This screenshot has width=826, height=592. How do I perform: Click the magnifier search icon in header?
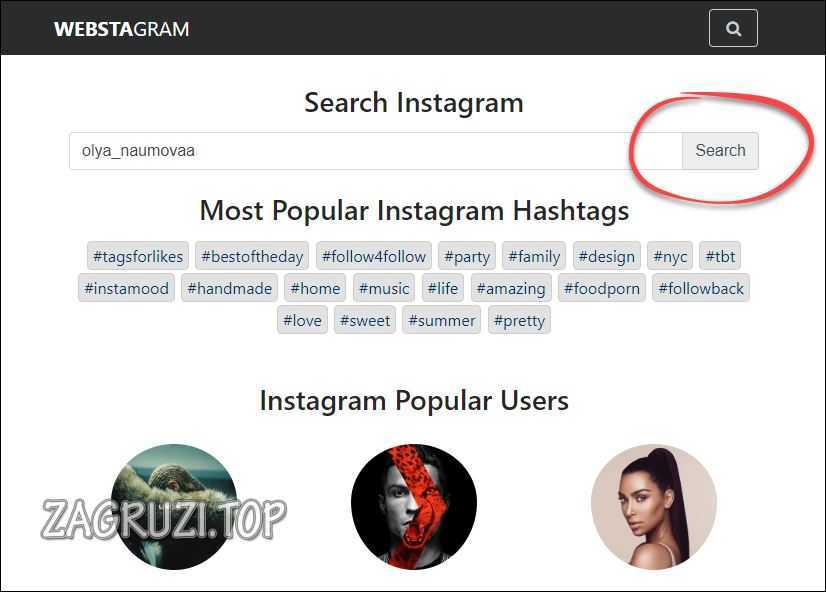pos(733,28)
